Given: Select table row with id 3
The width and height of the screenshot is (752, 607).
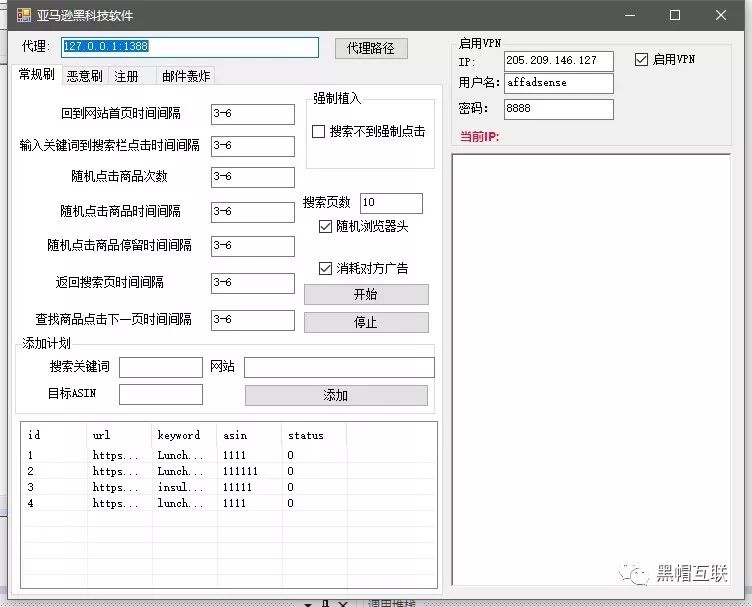Looking at the screenshot, I should pos(229,487).
